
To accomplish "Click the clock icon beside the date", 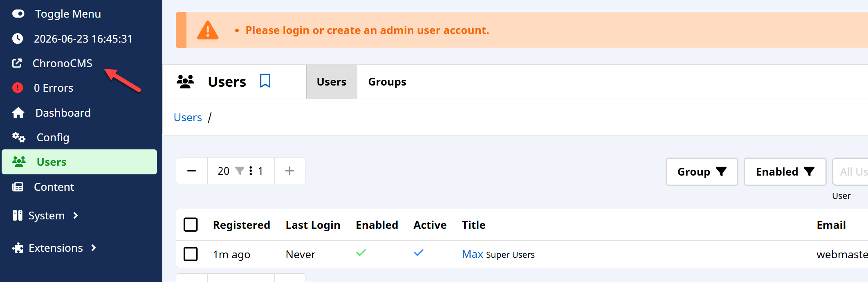I will 18,38.
